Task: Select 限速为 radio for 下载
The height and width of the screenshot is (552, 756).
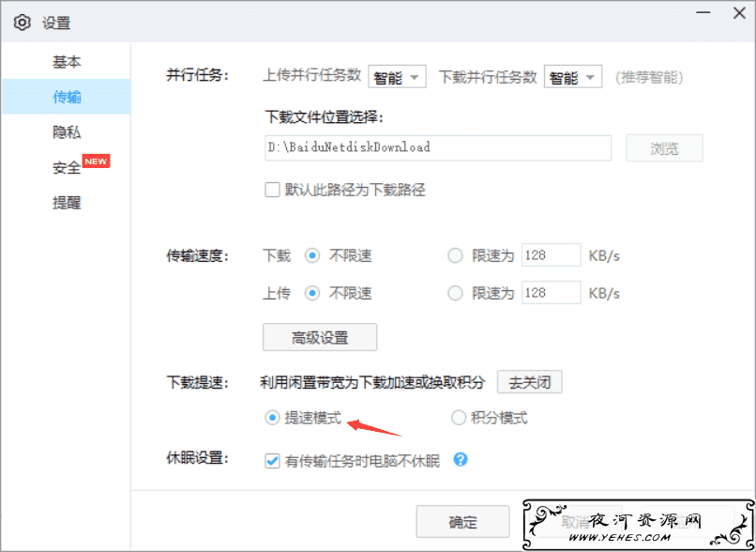Action: click(x=455, y=255)
